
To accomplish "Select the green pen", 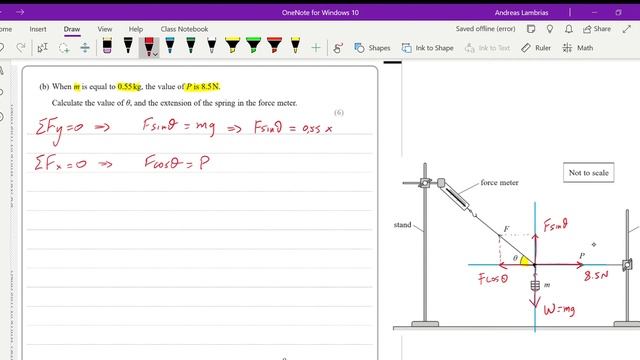I will point(191,46).
